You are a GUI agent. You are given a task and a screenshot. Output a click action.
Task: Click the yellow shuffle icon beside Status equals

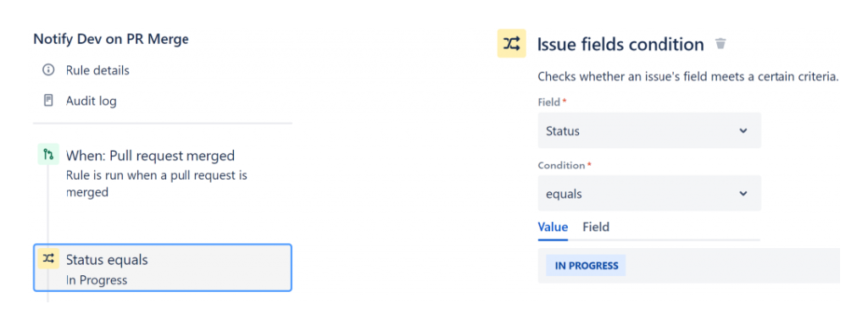tap(48, 258)
